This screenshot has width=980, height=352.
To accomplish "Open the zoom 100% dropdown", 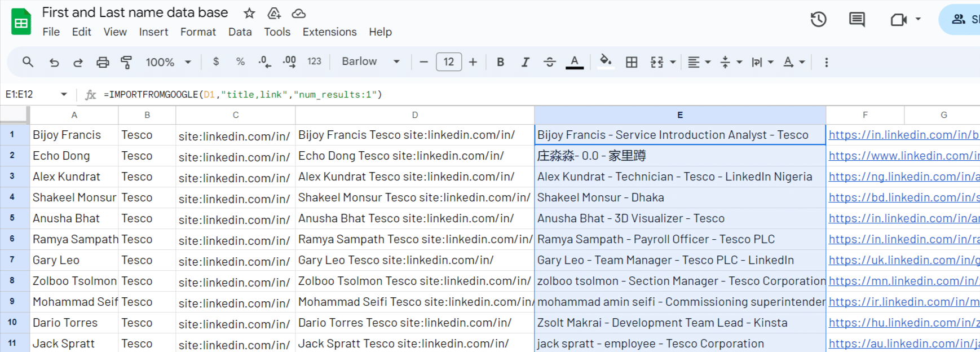I will coord(168,62).
